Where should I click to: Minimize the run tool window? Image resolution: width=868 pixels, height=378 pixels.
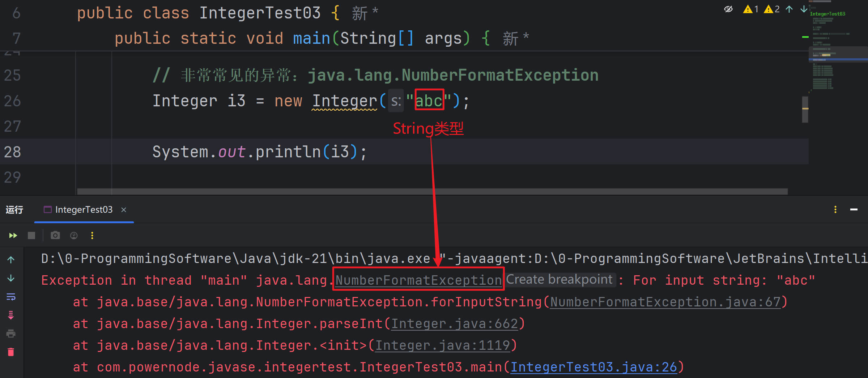pyautogui.click(x=854, y=210)
